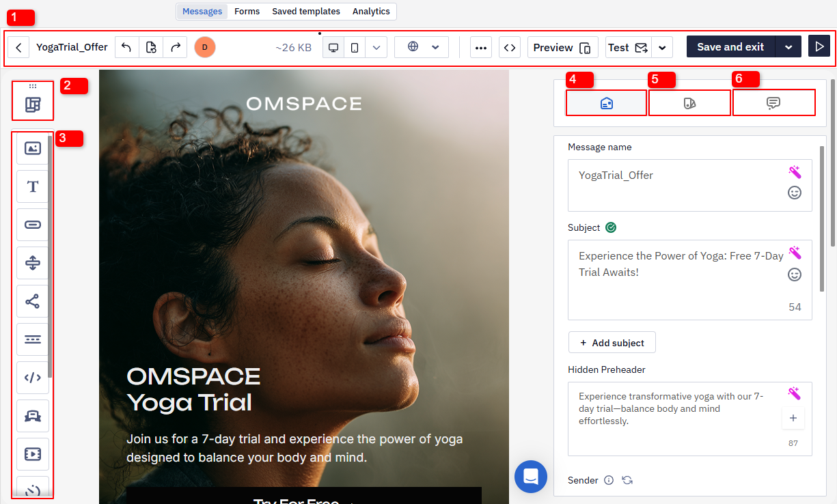The image size is (837, 504).
Task: Open the Analytics tab
Action: coord(371,12)
